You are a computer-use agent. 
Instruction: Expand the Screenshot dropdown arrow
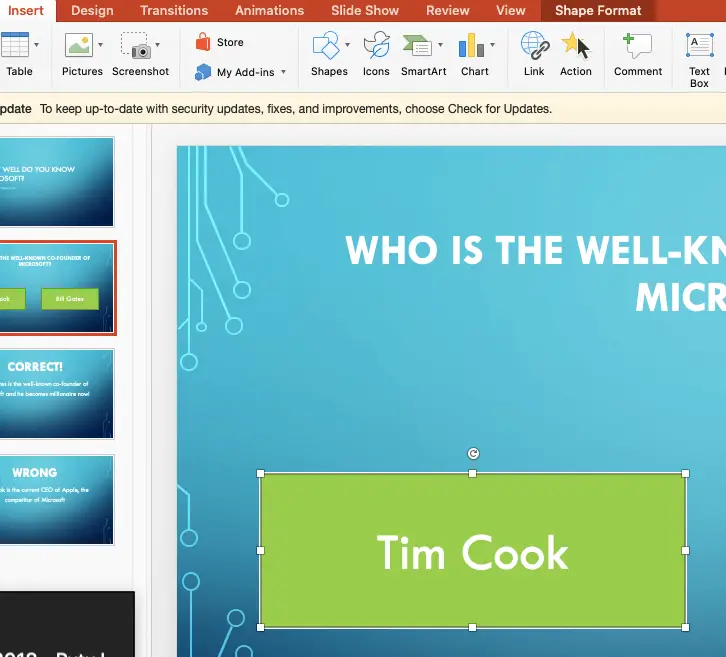click(x=157, y=45)
